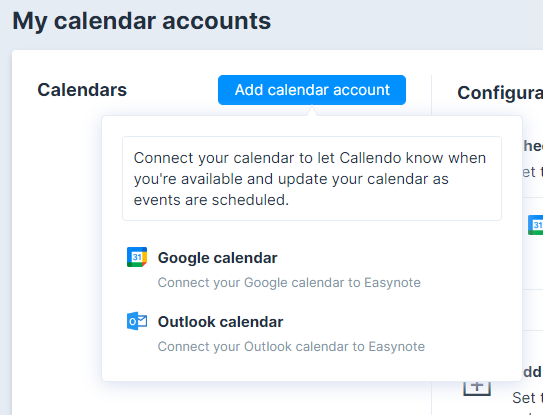This screenshot has width=543, height=415.
Task: Click the plus box icon below the popup
Action: point(477,388)
